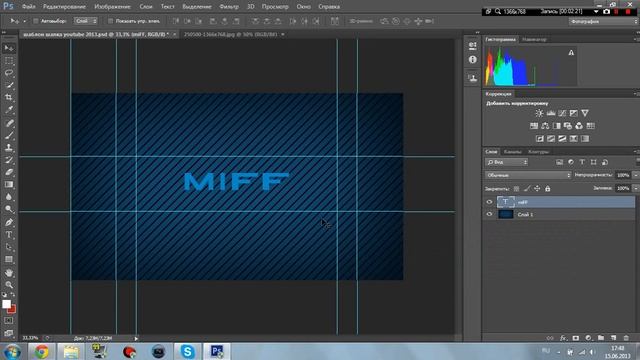Add a Color Balance adjustment

pos(545,126)
